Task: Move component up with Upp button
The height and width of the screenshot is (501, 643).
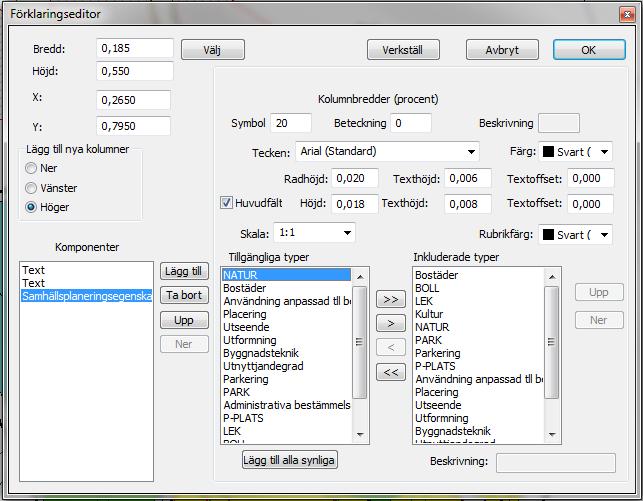Action: (184, 320)
